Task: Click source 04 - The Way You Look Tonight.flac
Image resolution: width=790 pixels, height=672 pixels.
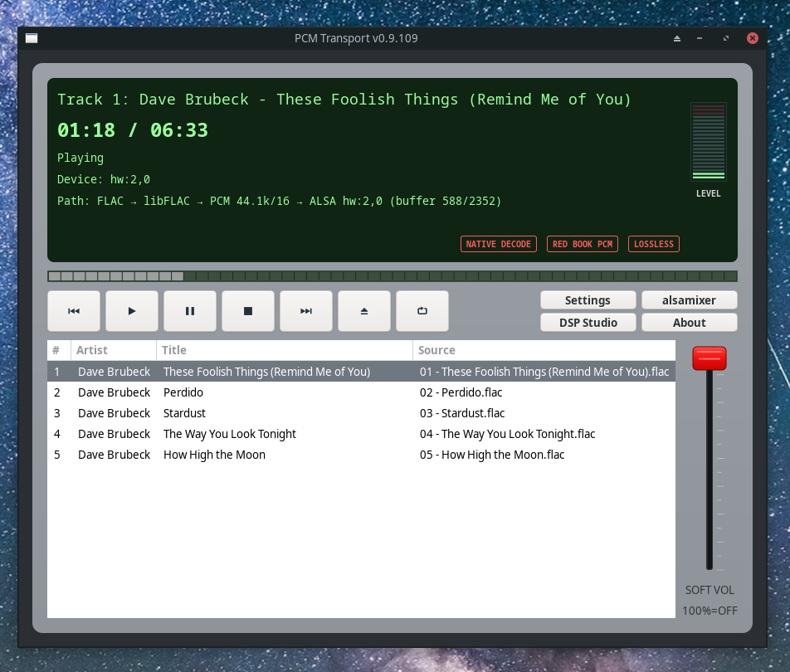Action: coord(507,434)
